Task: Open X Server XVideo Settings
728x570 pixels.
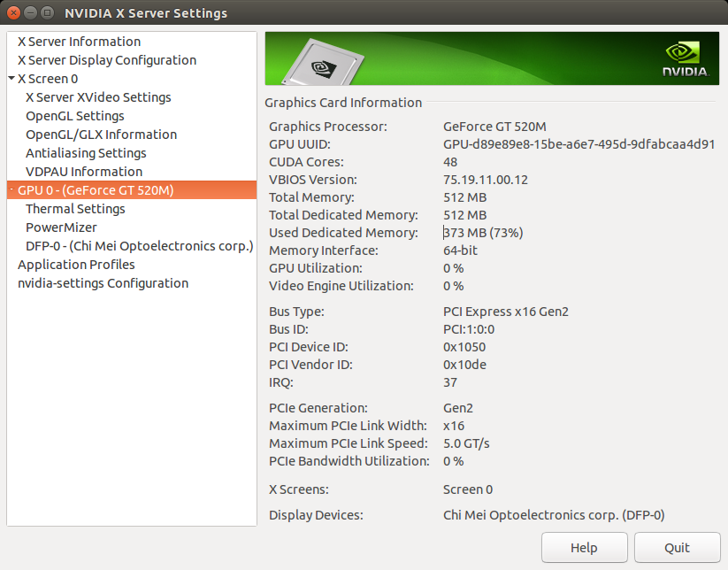Action: coord(98,97)
